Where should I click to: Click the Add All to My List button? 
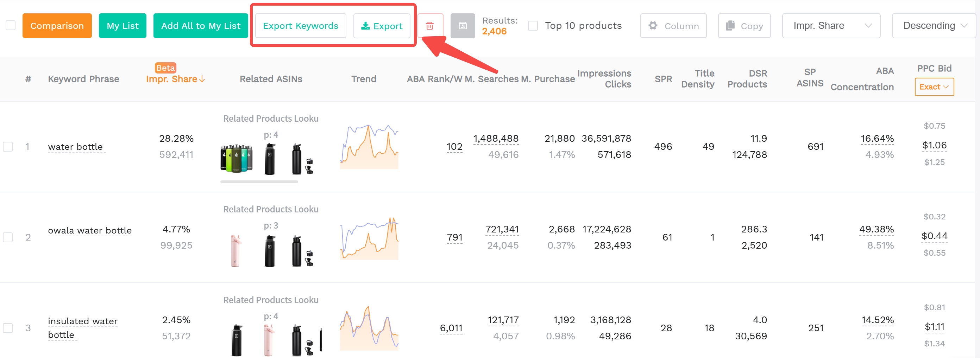[201, 25]
